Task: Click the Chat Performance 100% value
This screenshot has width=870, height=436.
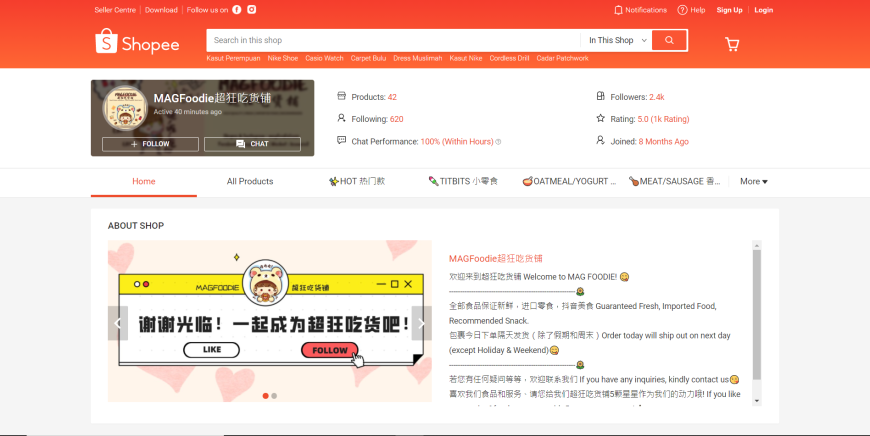Action: tap(457, 141)
